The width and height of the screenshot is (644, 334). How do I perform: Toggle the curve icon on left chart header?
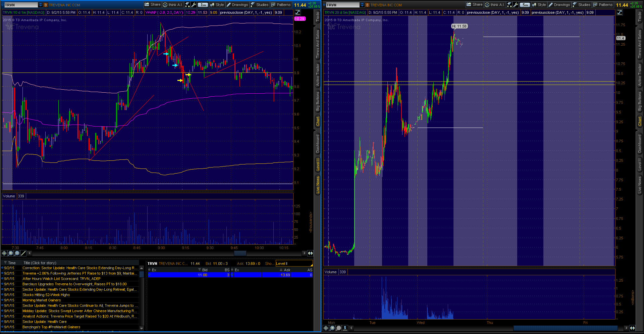(x=298, y=12)
